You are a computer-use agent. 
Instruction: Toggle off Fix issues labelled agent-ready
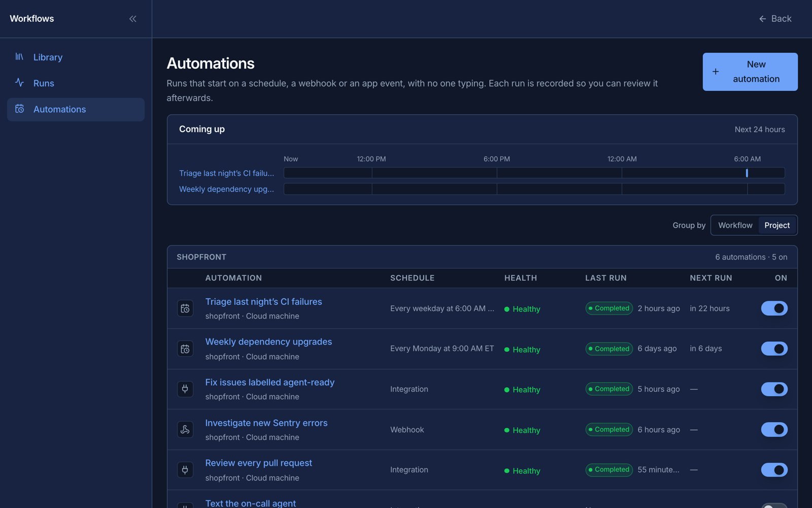(774, 389)
